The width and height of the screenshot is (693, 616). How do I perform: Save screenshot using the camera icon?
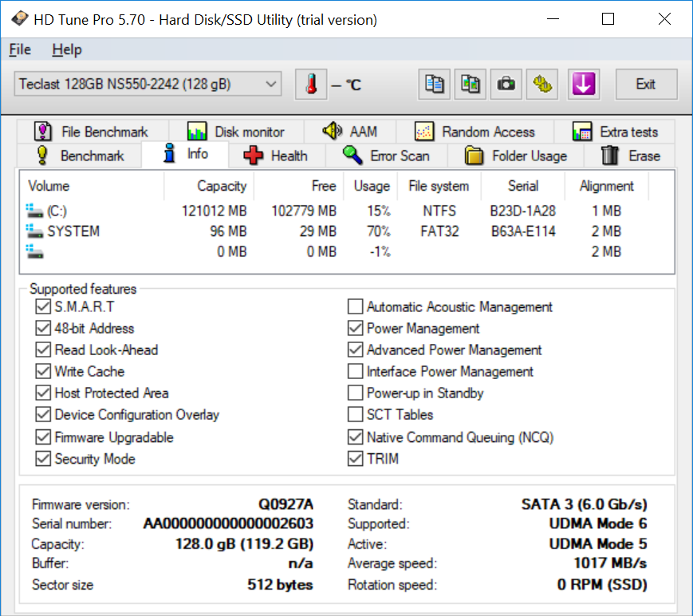coord(506,84)
